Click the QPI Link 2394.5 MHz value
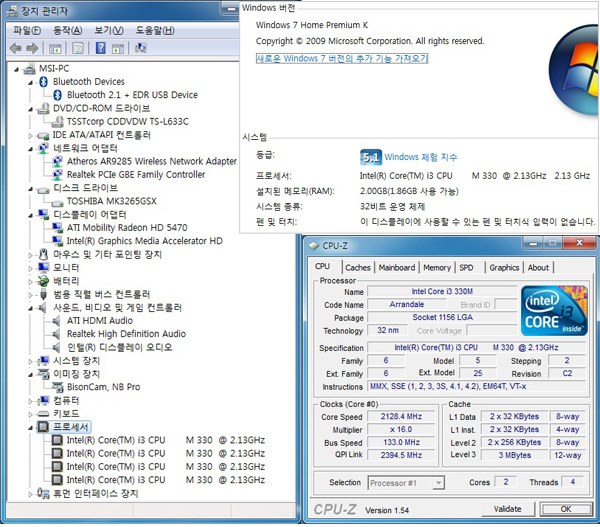 (x=401, y=455)
